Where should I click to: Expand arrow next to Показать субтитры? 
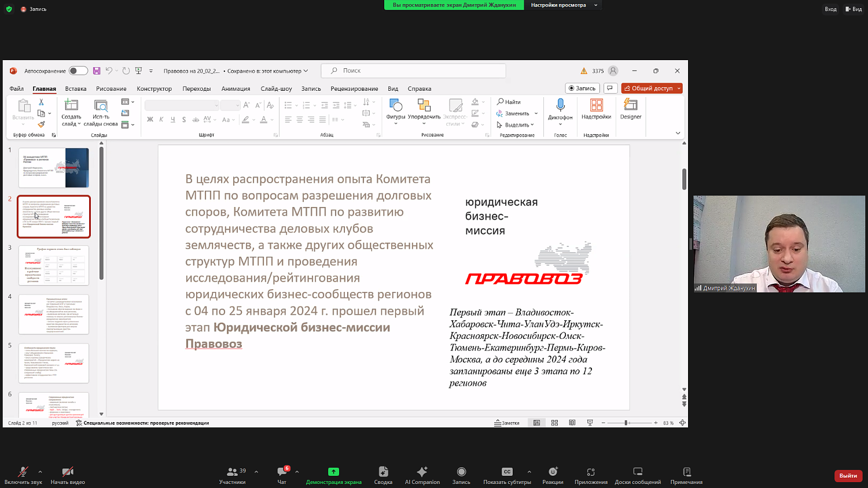(529, 472)
